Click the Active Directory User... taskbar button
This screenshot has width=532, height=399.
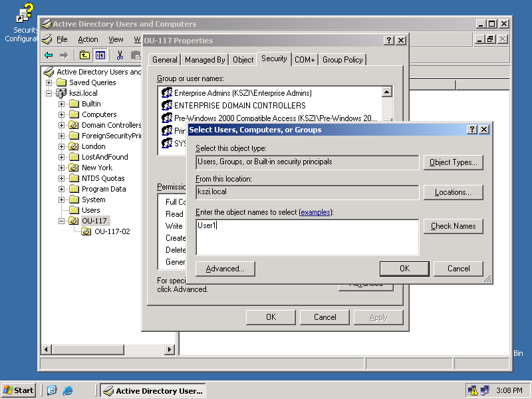(x=153, y=390)
